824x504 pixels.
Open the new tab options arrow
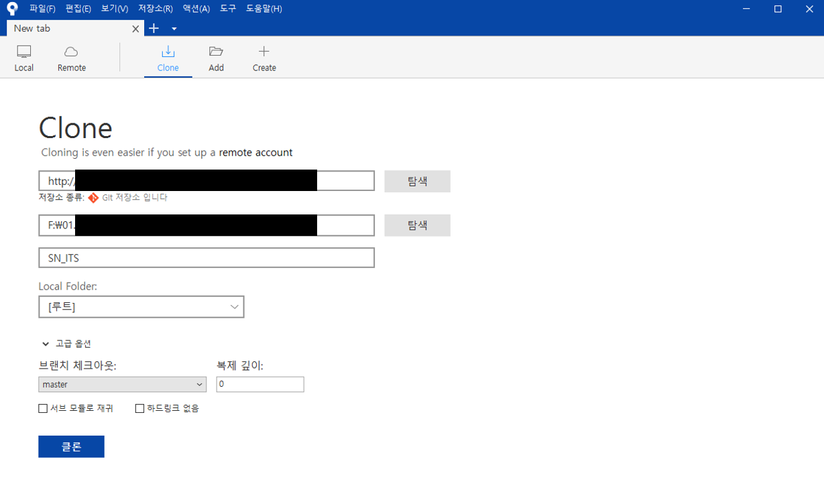(x=174, y=29)
